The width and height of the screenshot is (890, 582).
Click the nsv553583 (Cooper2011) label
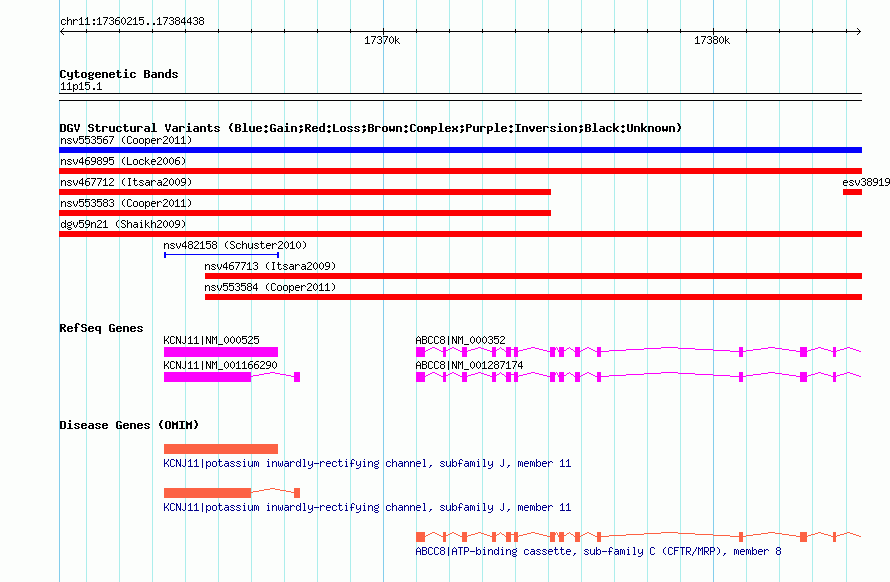tap(126, 203)
